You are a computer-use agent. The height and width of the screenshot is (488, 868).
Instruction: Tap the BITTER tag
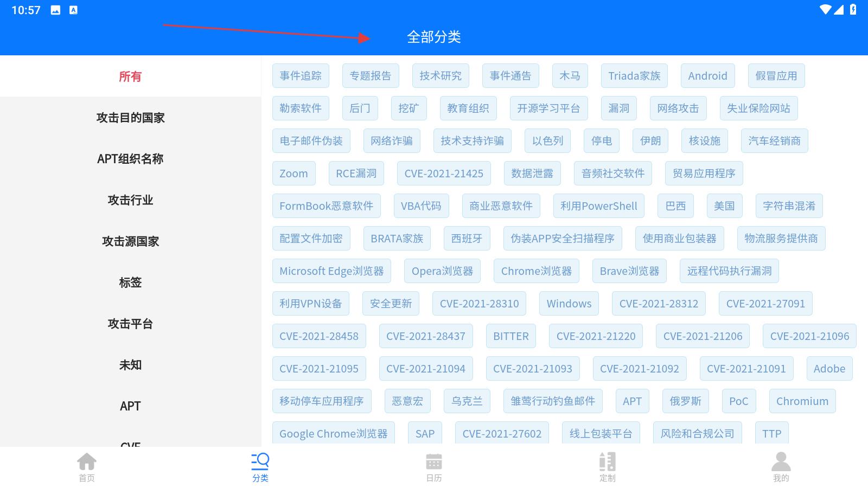click(x=511, y=336)
